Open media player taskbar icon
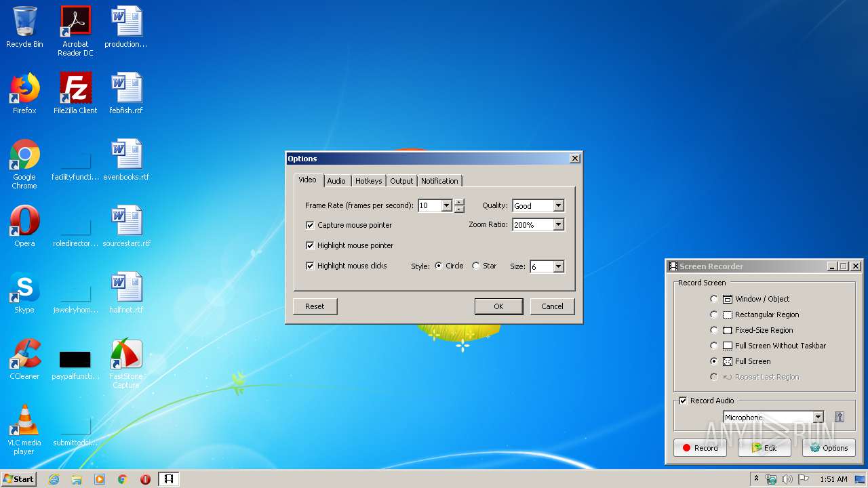The width and height of the screenshot is (868, 488). tap(100, 479)
